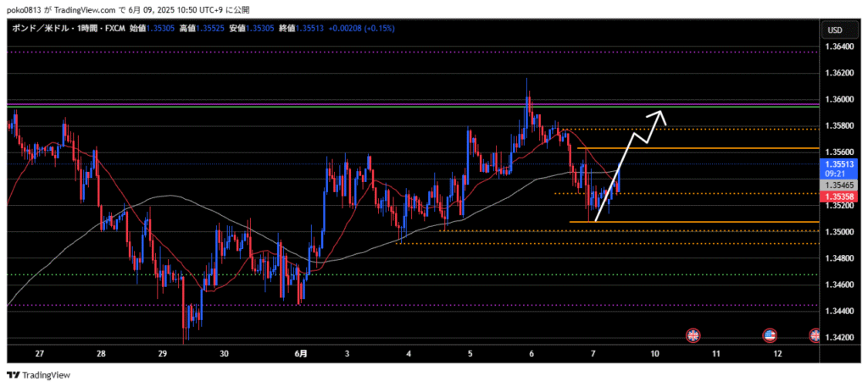Viewport: 868px width, 387px height.
Task: Click the +0.00208 (+0.15%) change value
Action: 367,28
